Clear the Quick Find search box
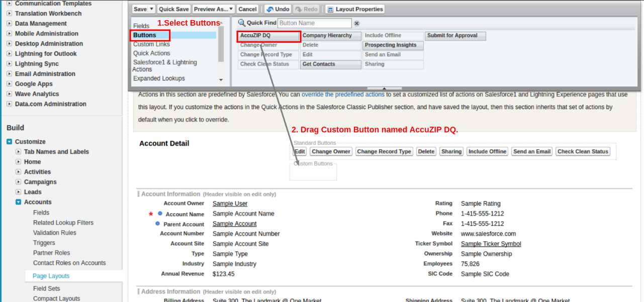The image size is (644, 302). coord(357,23)
